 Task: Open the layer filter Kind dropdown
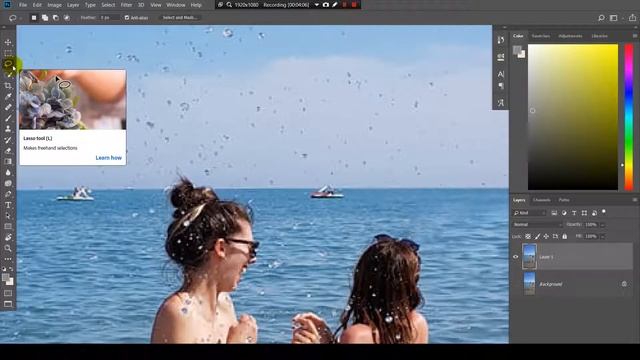529,213
